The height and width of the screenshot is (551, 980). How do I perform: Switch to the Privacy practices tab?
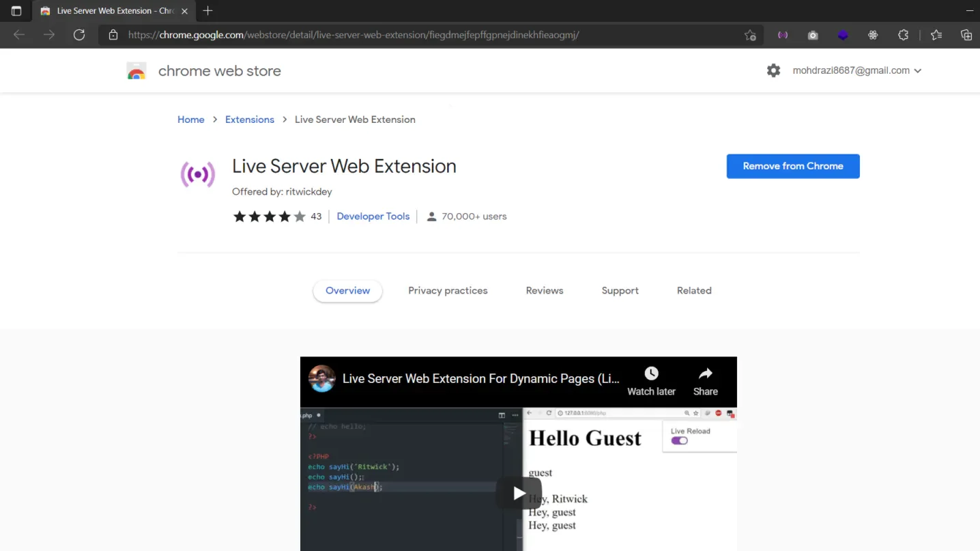pos(448,291)
